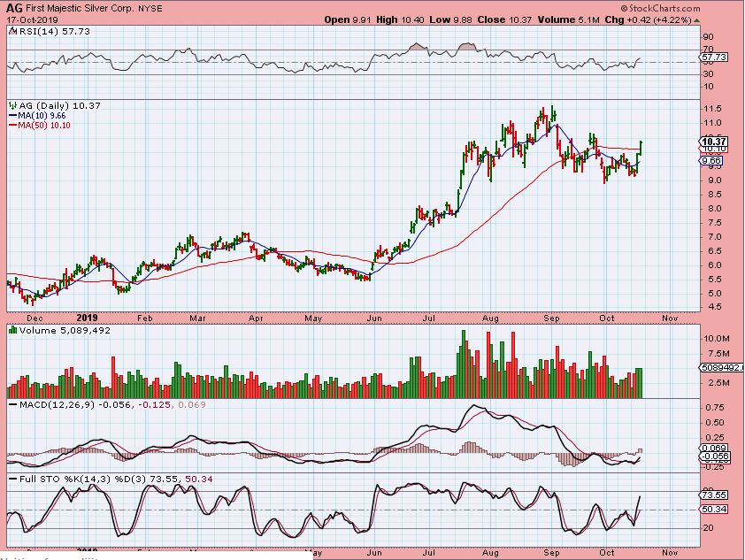The width and height of the screenshot is (745, 560).
Task: Click the 0.75 MACD axis label
Action: 715,408
